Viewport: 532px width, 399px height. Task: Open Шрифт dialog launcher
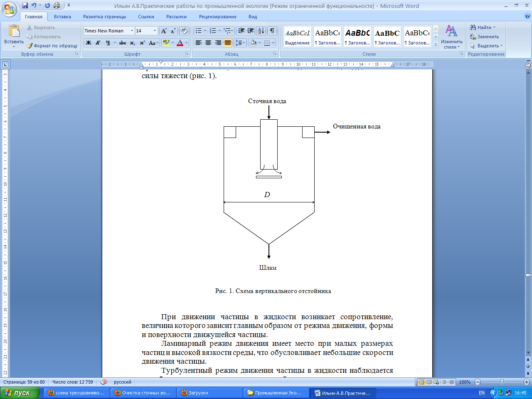pyautogui.click(x=187, y=54)
